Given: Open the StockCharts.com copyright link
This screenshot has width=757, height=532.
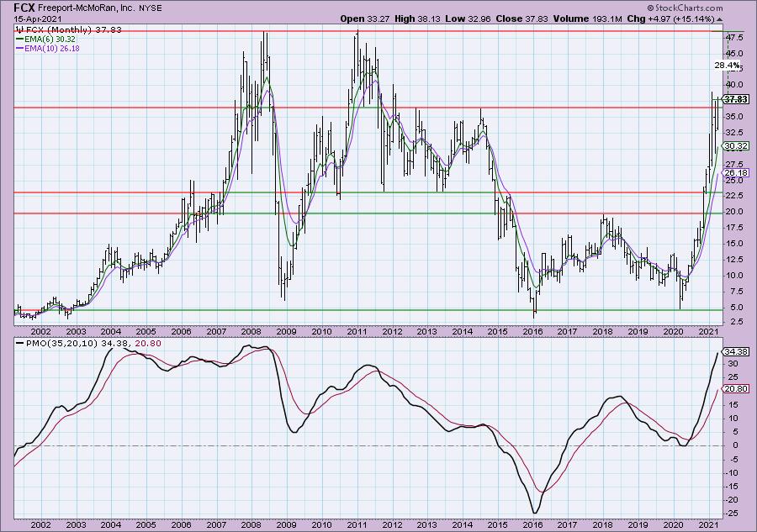Looking at the screenshot, I should click(x=685, y=8).
